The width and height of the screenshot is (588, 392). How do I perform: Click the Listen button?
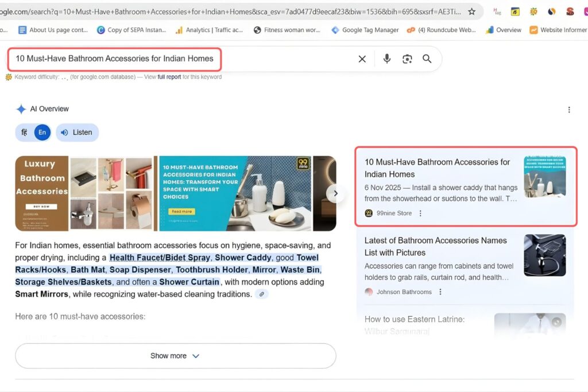[x=77, y=132]
